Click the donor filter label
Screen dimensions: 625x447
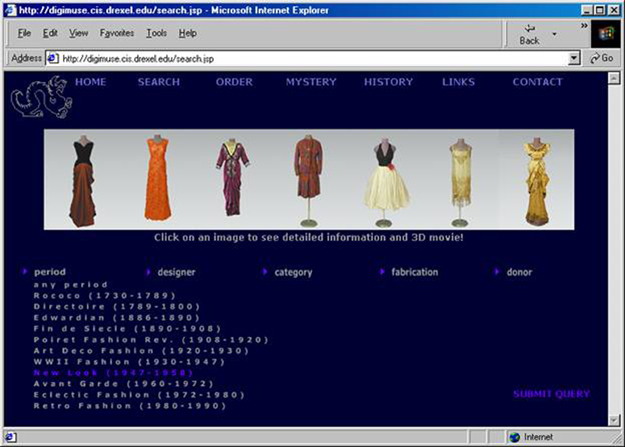(x=519, y=272)
